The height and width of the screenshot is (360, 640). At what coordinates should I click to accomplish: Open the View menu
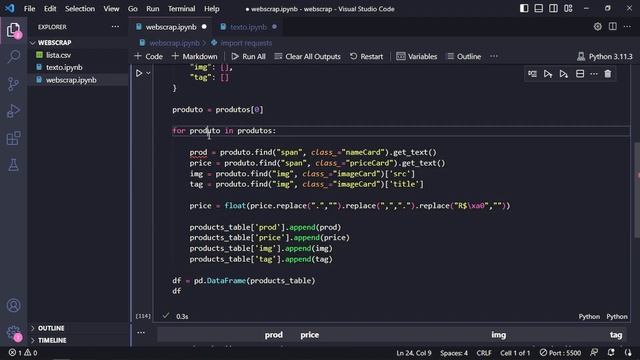111,9
